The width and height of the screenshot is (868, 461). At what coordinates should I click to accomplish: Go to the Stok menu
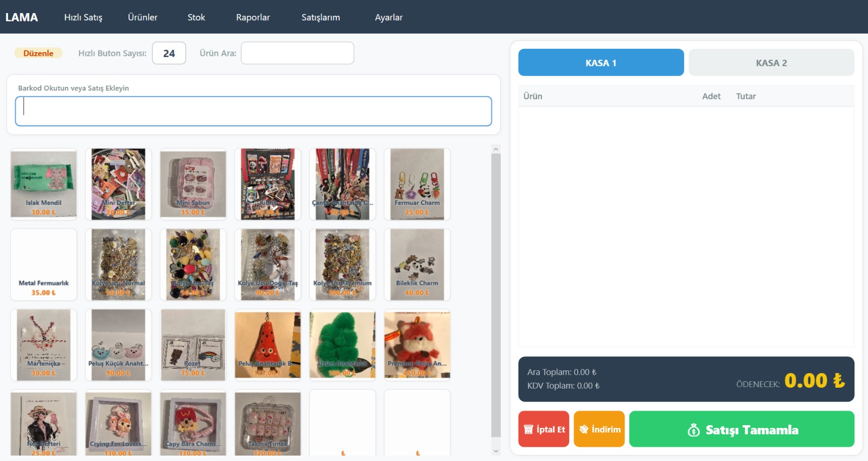point(196,17)
